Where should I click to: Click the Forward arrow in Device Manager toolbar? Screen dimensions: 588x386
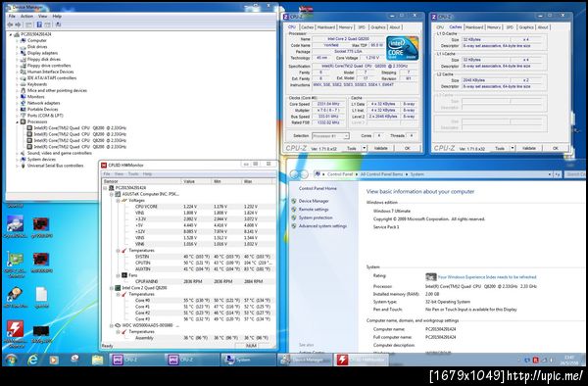coord(18,24)
